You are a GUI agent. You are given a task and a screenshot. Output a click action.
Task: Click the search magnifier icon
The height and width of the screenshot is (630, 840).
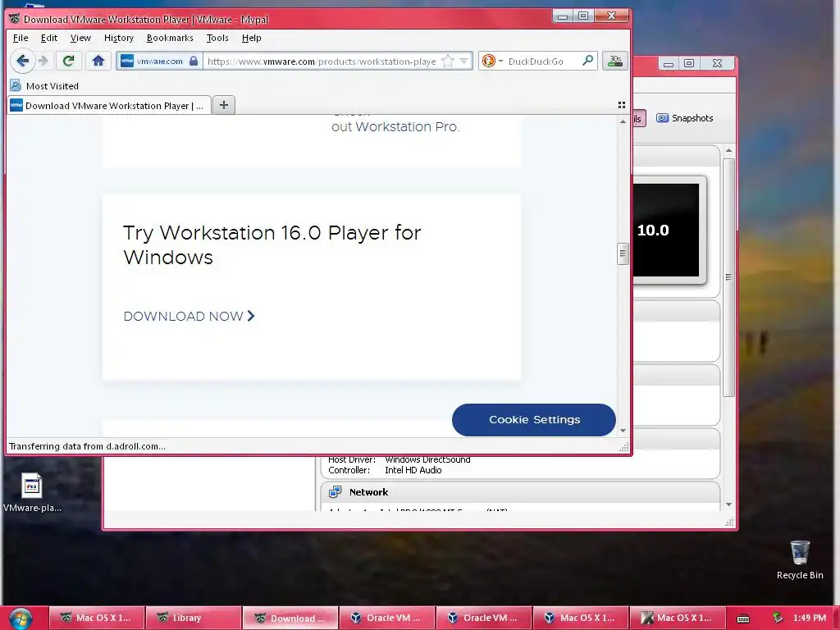click(587, 61)
